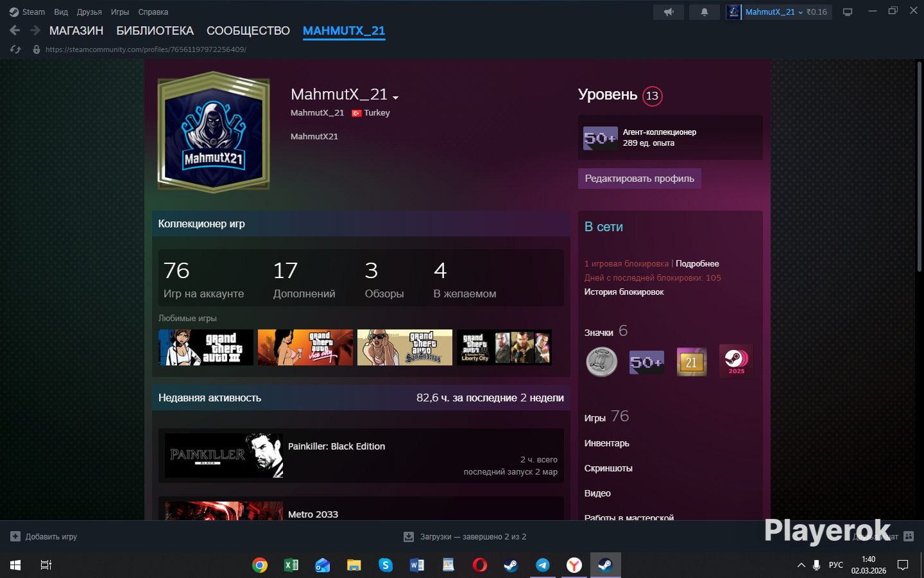This screenshot has height=578, width=924.
Task: Click the Добавить игру label
Action: point(51,536)
